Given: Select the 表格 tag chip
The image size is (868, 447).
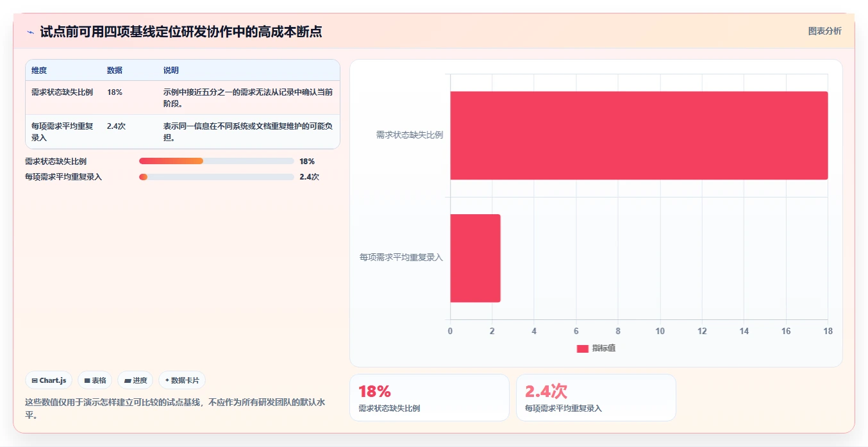Looking at the screenshot, I should point(95,380).
